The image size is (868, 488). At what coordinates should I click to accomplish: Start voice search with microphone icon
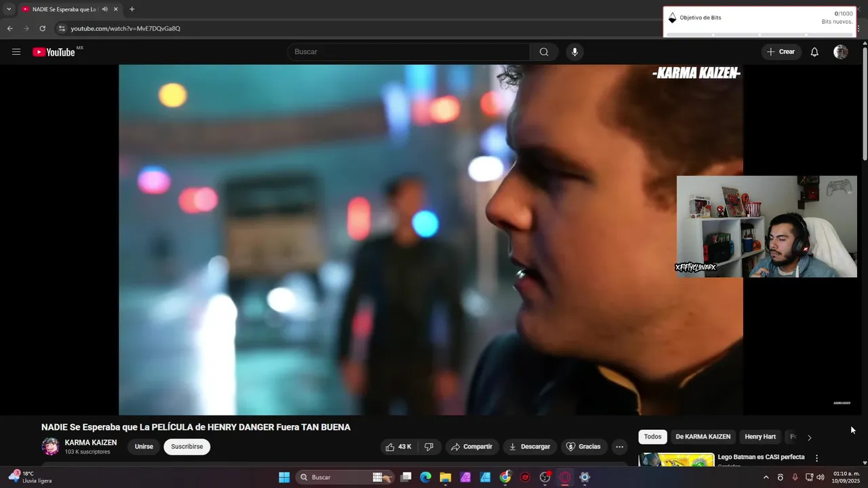[574, 52]
